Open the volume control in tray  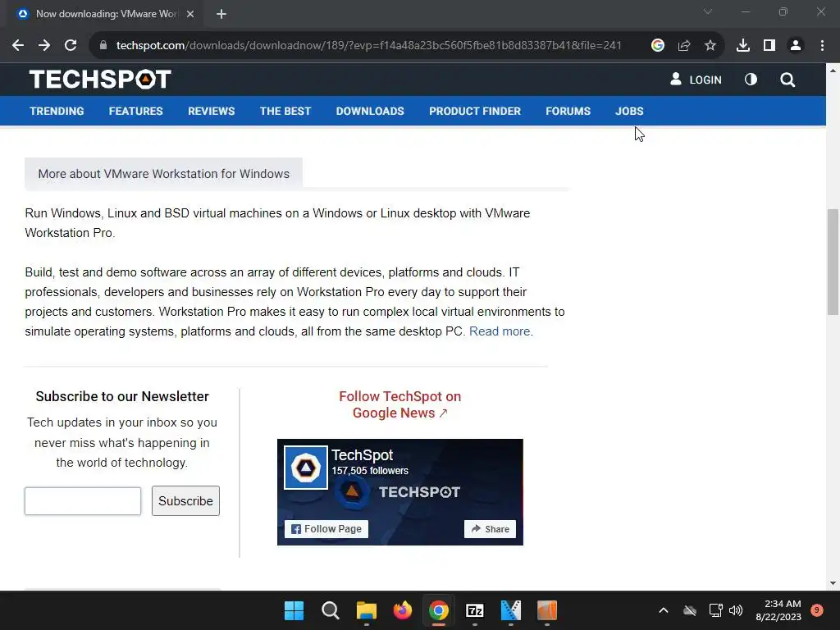736,610
